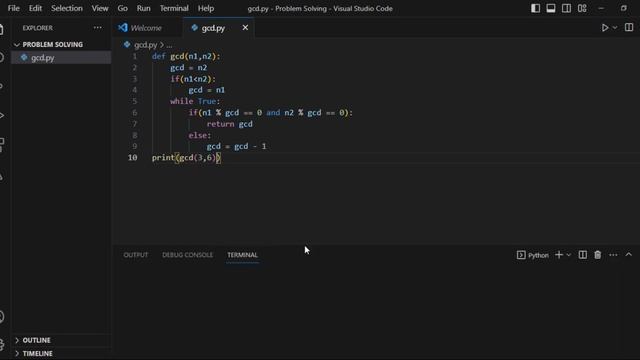Open the Run menu
The width and height of the screenshot is (640, 360).
[x=143, y=8]
